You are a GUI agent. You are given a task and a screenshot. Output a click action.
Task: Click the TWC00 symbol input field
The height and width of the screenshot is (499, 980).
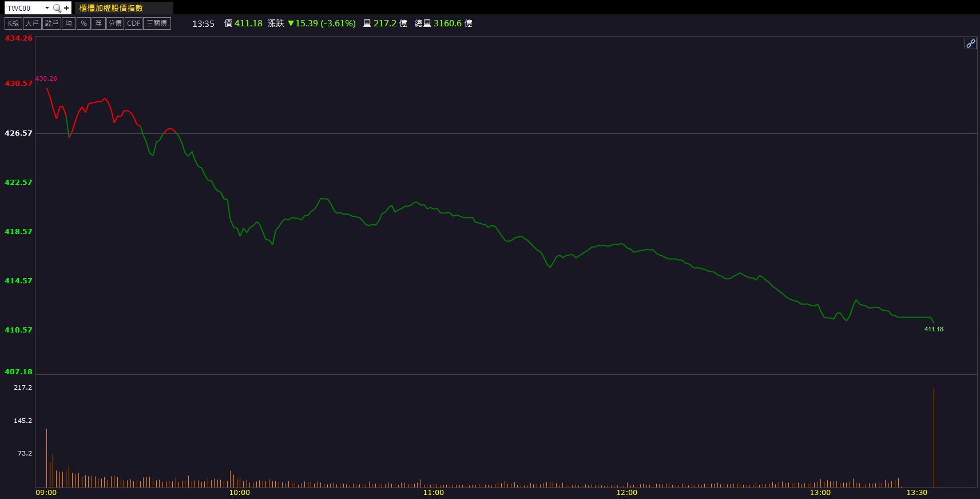point(25,8)
